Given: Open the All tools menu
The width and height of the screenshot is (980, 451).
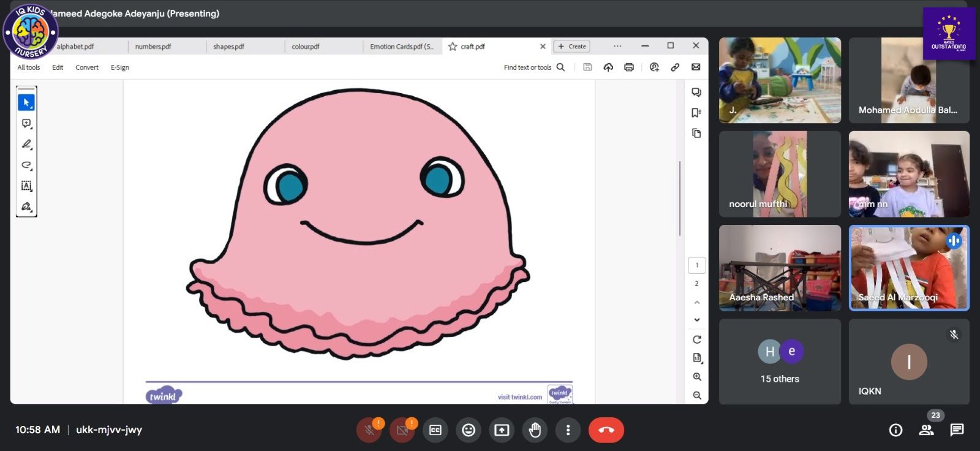Looking at the screenshot, I should pyautogui.click(x=29, y=67).
